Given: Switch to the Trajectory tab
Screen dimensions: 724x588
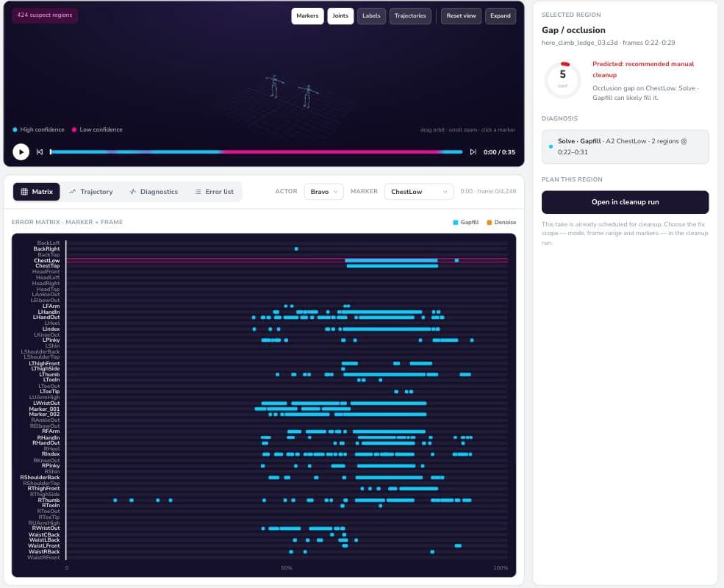Looking at the screenshot, I should 90,192.
